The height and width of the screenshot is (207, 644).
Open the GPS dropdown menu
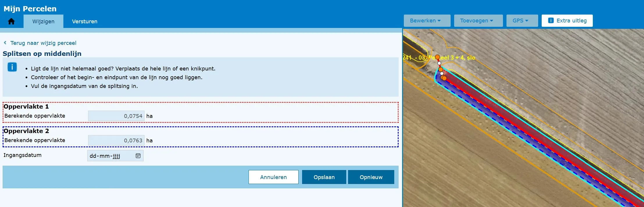[522, 21]
